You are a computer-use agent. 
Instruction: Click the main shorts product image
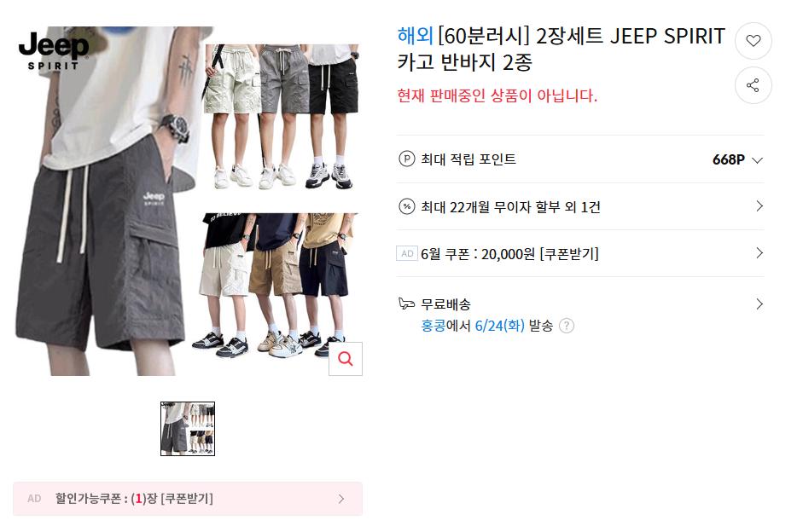tap(188, 201)
